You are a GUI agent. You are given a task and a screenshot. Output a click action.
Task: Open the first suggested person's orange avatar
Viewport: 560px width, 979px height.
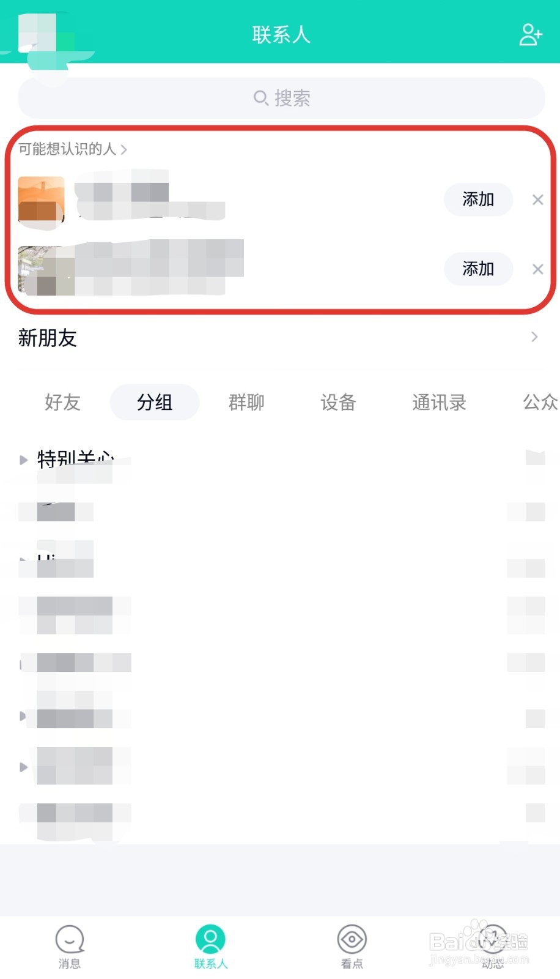[41, 199]
